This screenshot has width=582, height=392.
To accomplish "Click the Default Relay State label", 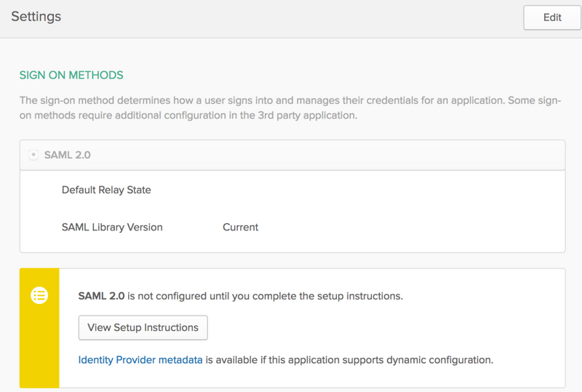I will pyautogui.click(x=106, y=190).
